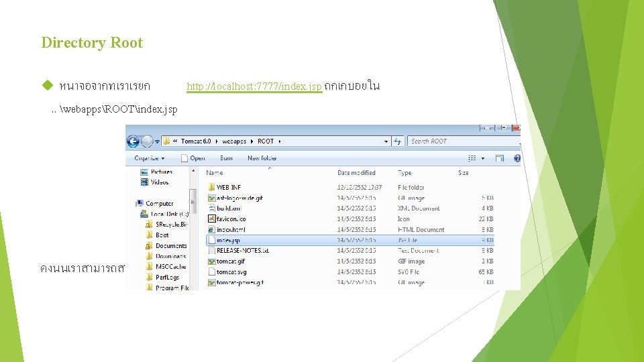Sort by the Size column header
The width and height of the screenshot is (644, 362).
[464, 173]
